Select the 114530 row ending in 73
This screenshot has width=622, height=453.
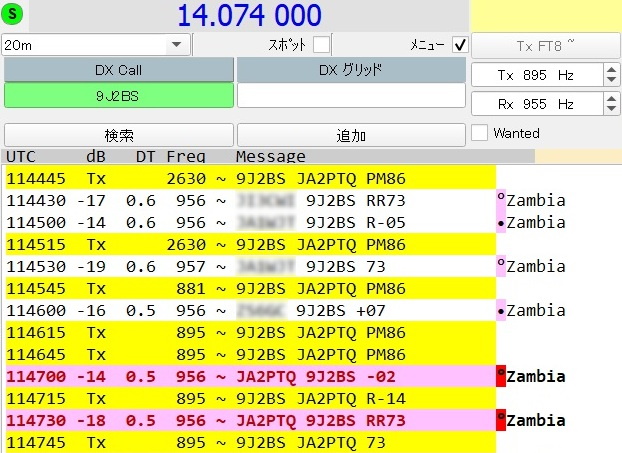tap(251, 267)
